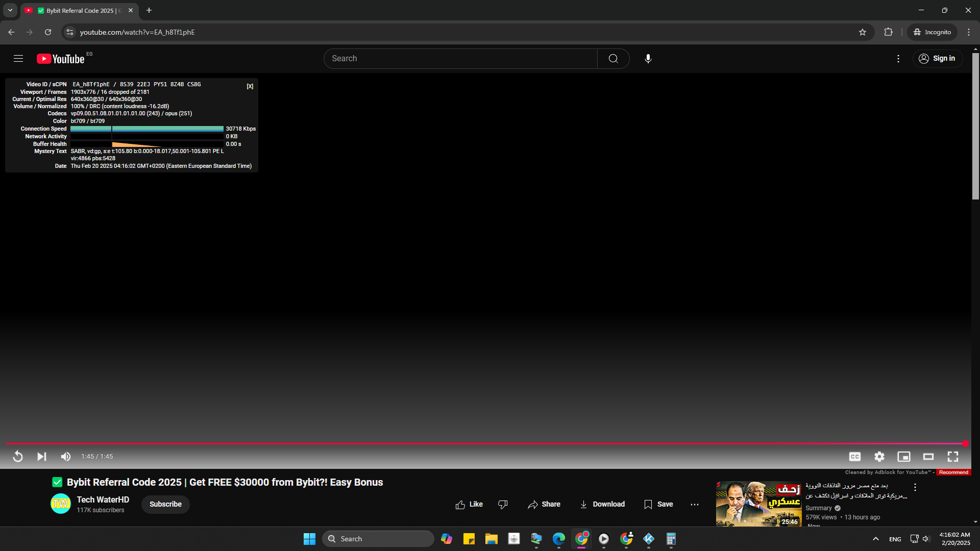This screenshot has height=551, width=980.
Task: Subscribe to Tech WaterHD channel
Action: [x=165, y=504]
